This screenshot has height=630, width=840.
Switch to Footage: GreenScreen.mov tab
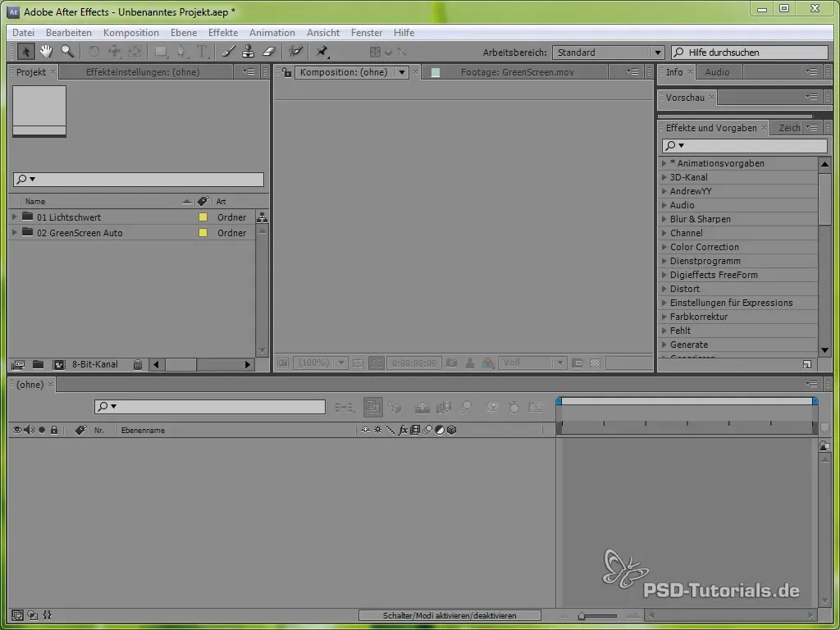coord(517,72)
